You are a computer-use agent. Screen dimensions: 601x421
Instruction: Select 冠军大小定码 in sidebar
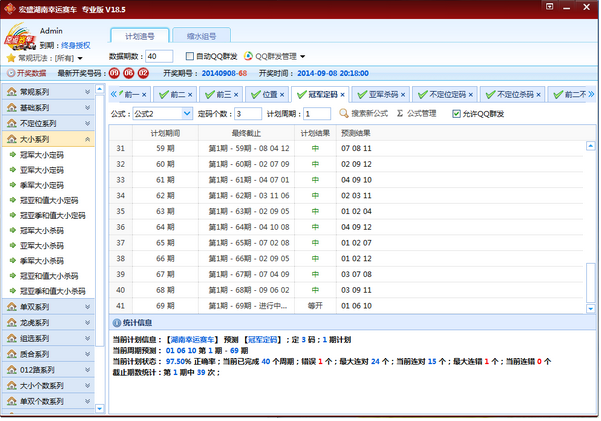click(41, 157)
